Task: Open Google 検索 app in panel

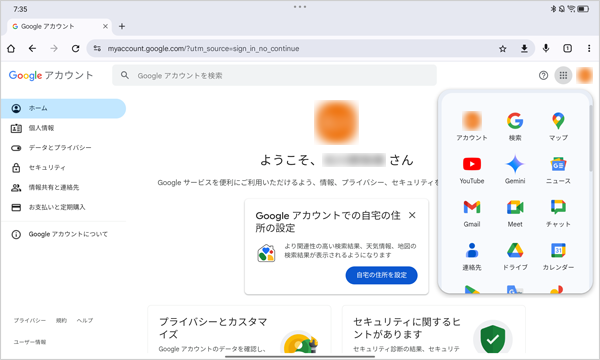Action: [x=515, y=126]
